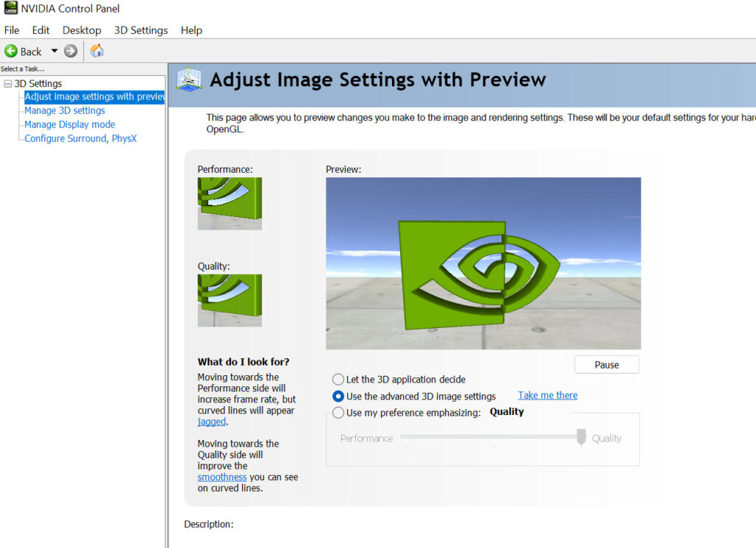Click the NVIDIA Control Panel title bar icon
This screenshot has width=756, height=548.
(x=10, y=9)
